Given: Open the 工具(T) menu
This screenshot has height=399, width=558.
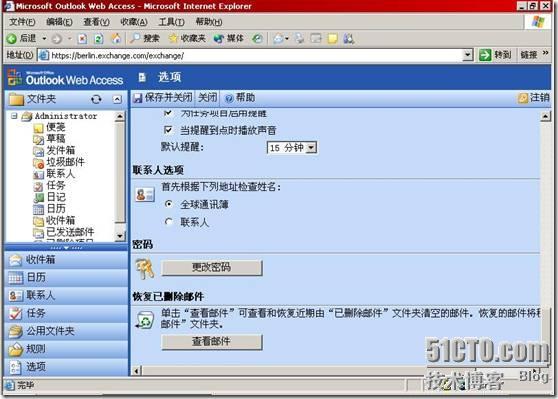Looking at the screenshot, I should [171, 22].
